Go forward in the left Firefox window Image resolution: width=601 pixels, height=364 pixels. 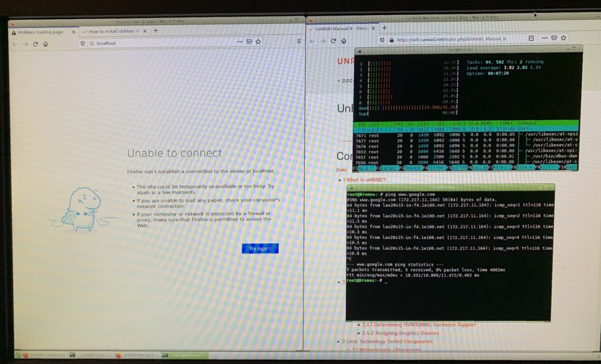click(25, 44)
